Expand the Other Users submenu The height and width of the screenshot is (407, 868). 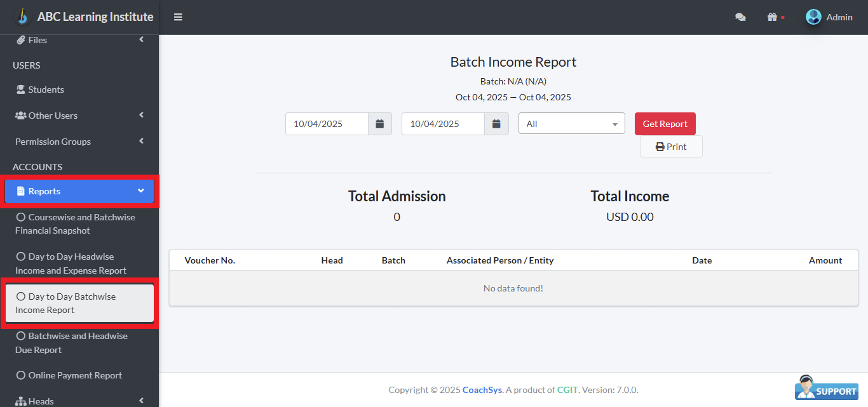pyautogui.click(x=141, y=116)
